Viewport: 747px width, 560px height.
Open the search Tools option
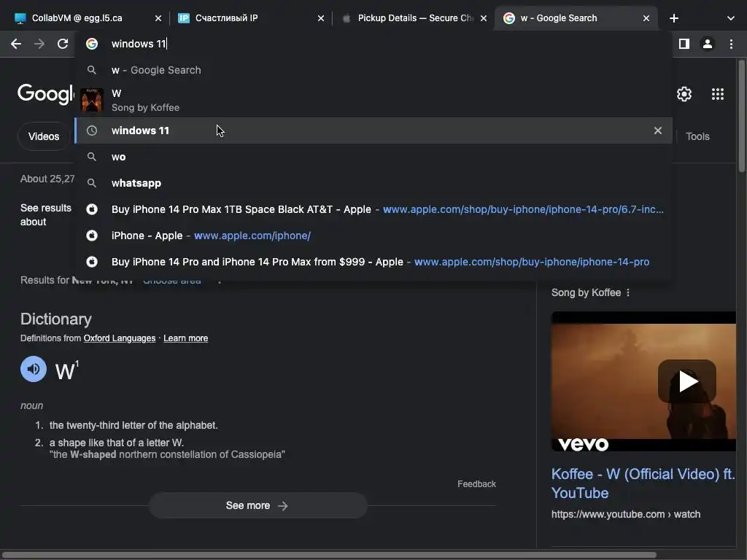[697, 136]
